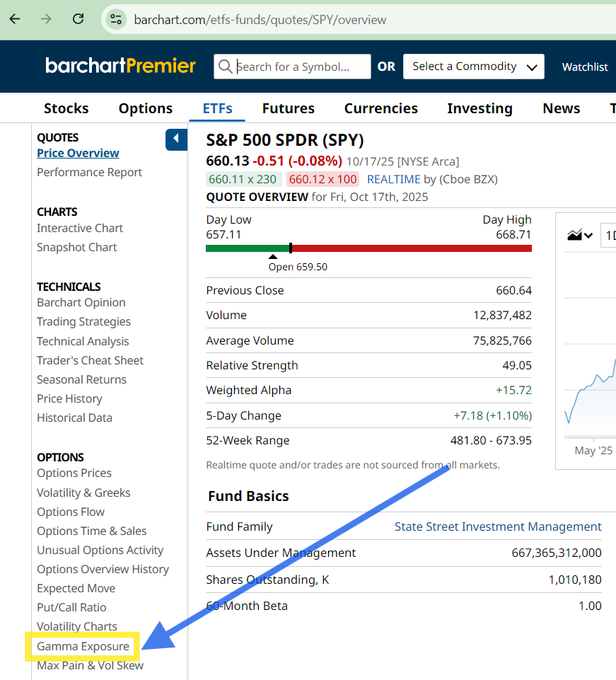This screenshot has height=680, width=616.
Task: Click the browser address bar URL
Action: (x=260, y=19)
